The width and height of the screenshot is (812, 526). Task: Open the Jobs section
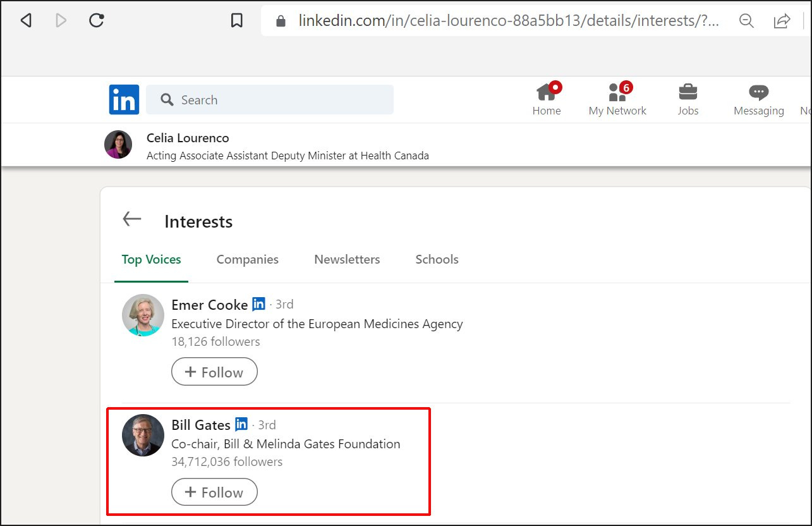click(688, 100)
